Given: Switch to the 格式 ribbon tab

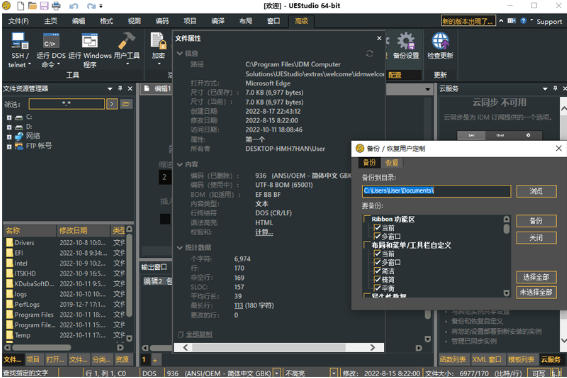Looking at the screenshot, I should tap(106, 21).
